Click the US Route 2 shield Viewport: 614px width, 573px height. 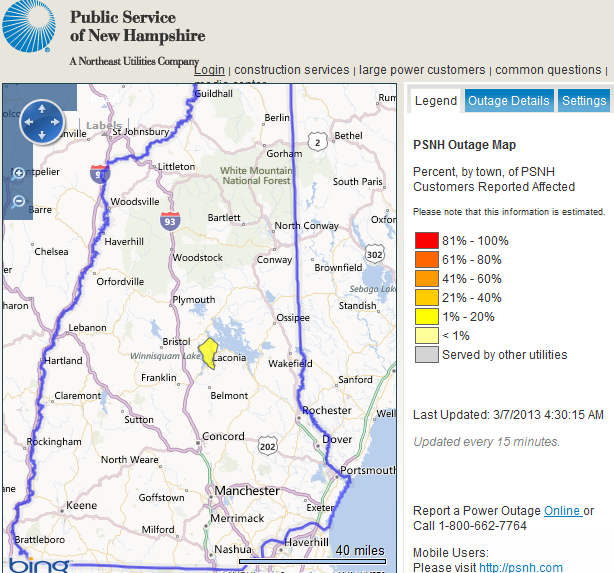[x=317, y=142]
